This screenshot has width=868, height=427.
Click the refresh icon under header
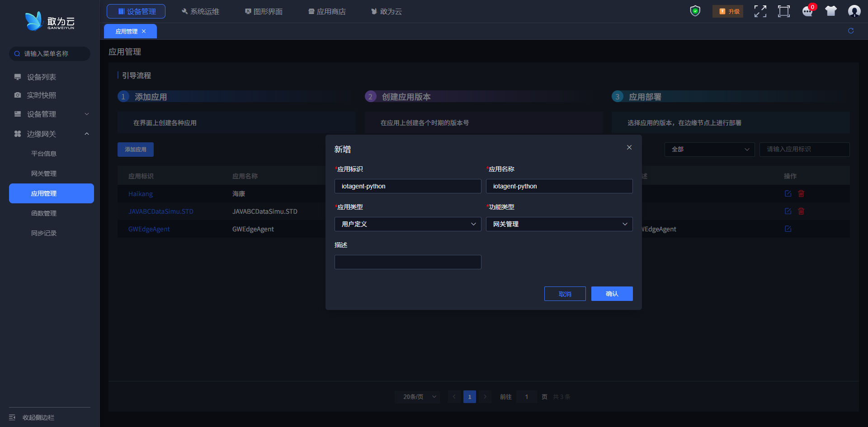coord(851,31)
